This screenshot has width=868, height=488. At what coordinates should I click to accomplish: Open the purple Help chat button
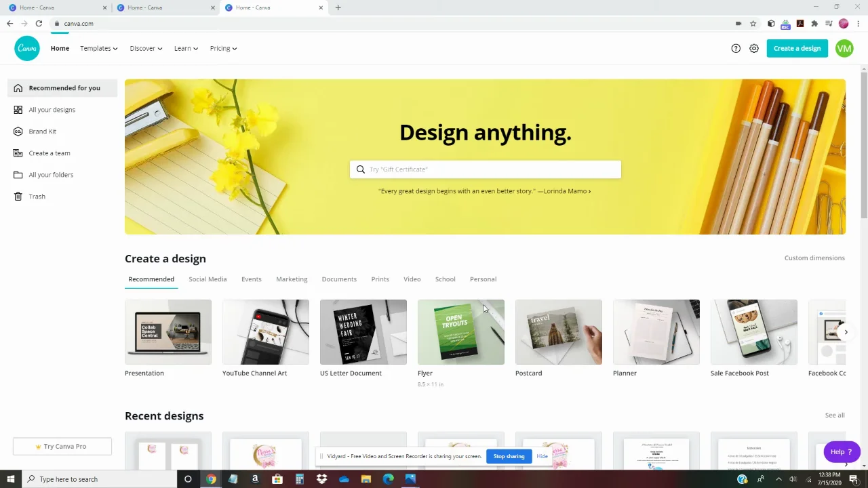tap(842, 452)
